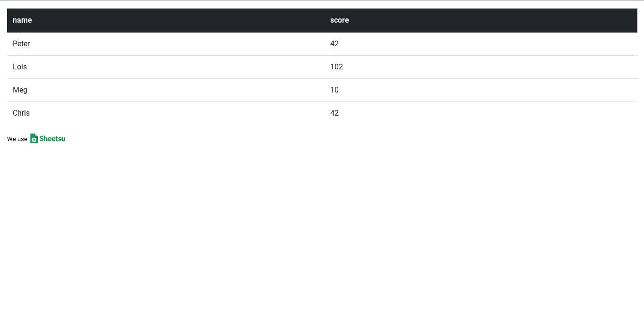This screenshot has height=328, width=644.
Task: Open the Sheetsu link text
Action: pos(52,138)
